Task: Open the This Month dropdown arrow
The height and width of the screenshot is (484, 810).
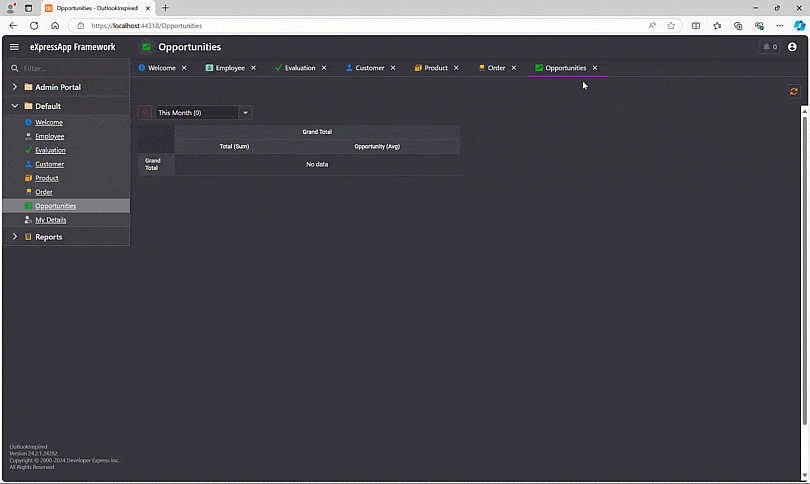Action: (x=245, y=113)
